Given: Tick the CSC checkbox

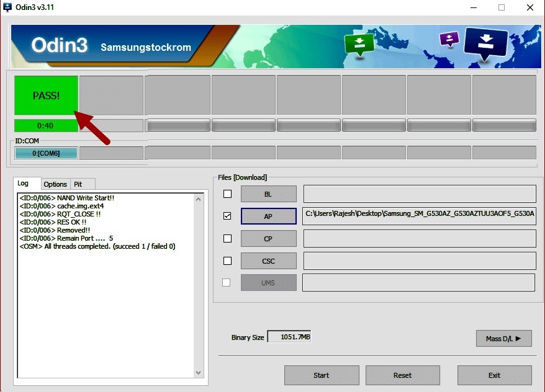Looking at the screenshot, I should pyautogui.click(x=227, y=261).
